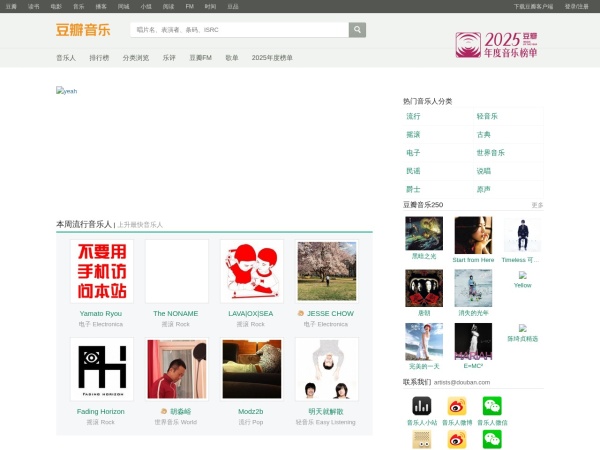
Task: Click the search magnifier button
Action: (x=357, y=29)
